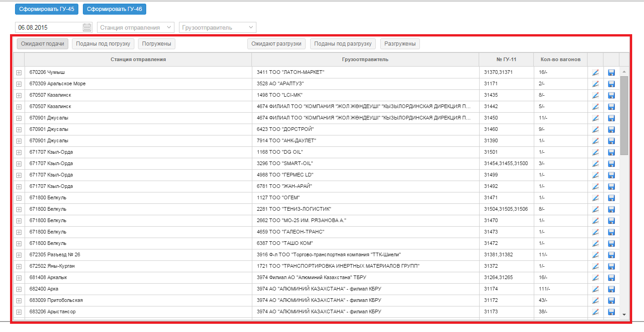The image size is (644, 332).
Task: Edit the Яны-Курган row with pencil icon
Action: point(595,266)
